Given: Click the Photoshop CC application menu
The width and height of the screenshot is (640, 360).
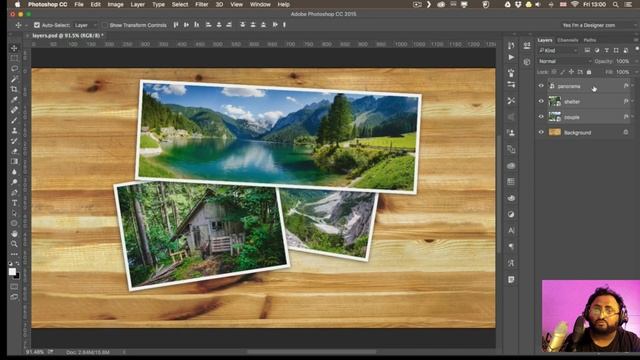Looking at the screenshot, I should tap(47, 4).
